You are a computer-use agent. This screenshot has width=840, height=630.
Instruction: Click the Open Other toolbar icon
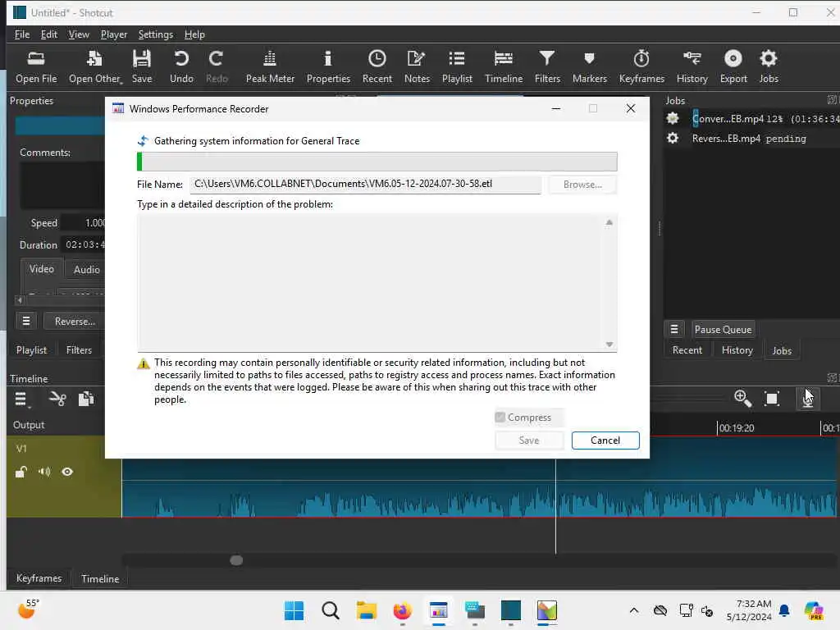pos(95,66)
